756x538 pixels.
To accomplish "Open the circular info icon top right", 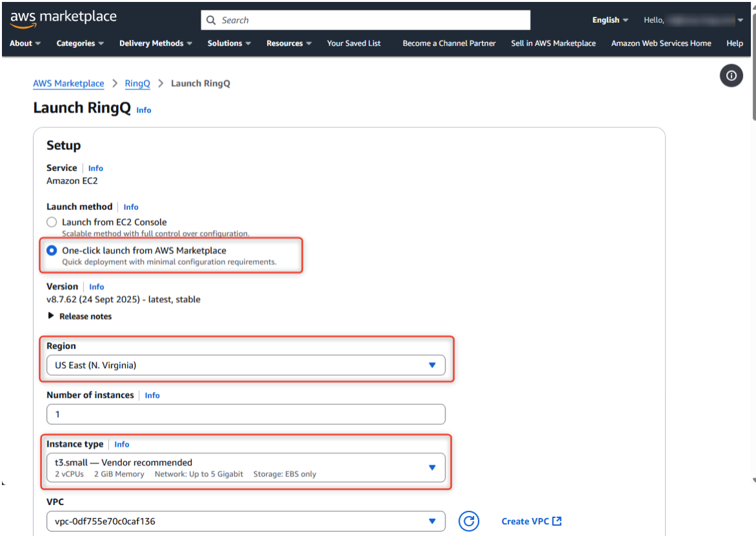I will point(731,76).
